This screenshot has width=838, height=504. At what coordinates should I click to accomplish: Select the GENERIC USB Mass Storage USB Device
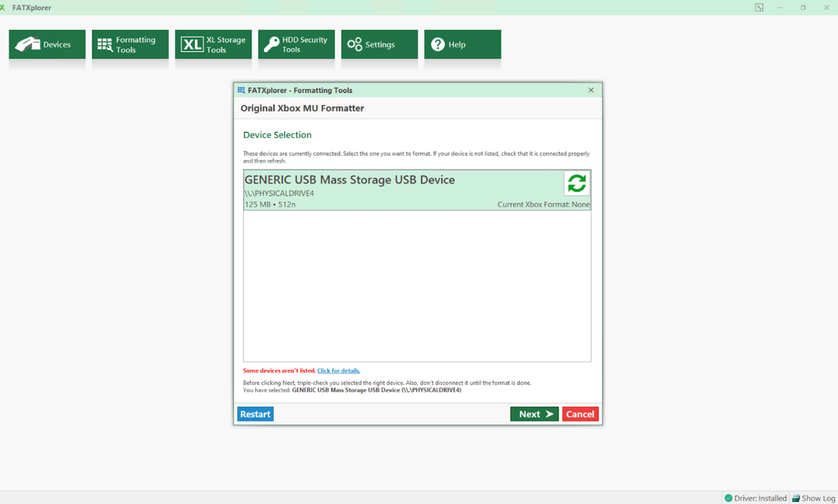coord(417,191)
